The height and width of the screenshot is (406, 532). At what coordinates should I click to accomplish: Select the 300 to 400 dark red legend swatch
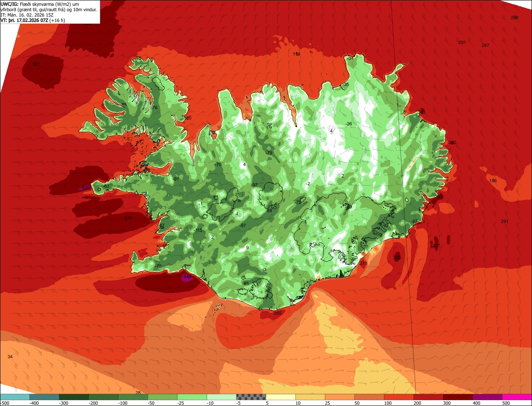[x=458, y=397]
